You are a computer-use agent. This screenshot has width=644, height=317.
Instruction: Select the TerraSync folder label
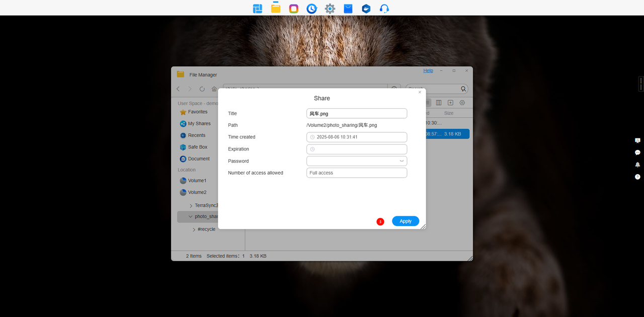206,205
